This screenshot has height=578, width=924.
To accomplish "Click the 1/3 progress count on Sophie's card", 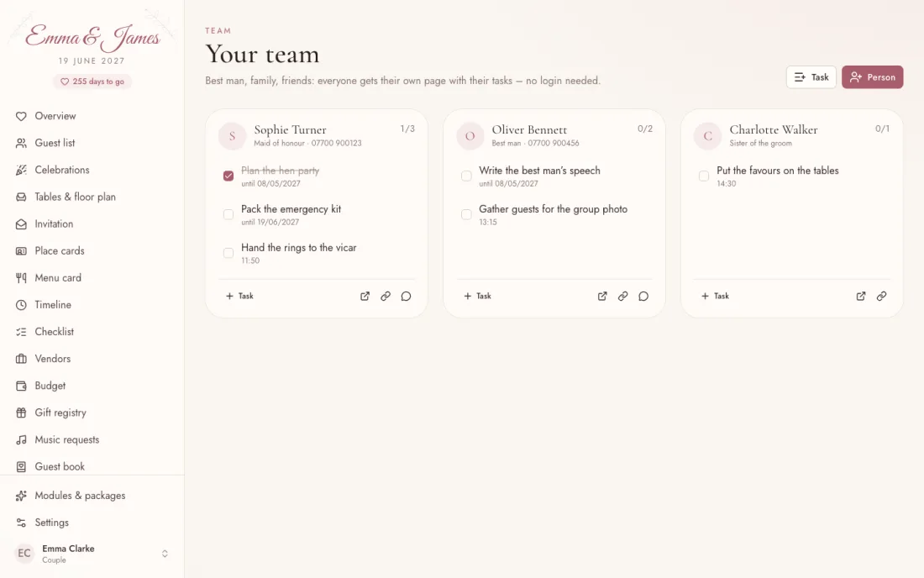I will (x=407, y=129).
